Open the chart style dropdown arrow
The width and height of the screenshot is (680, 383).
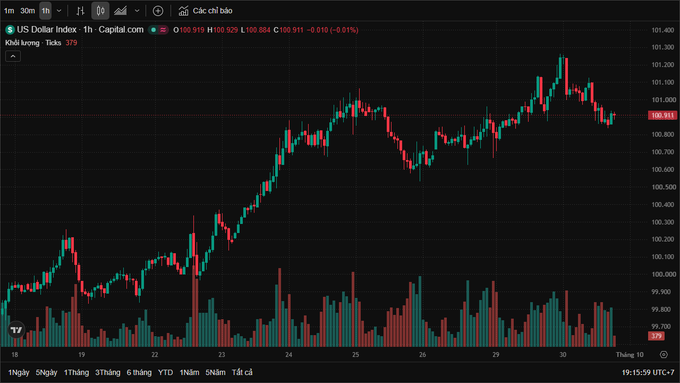coord(137,11)
